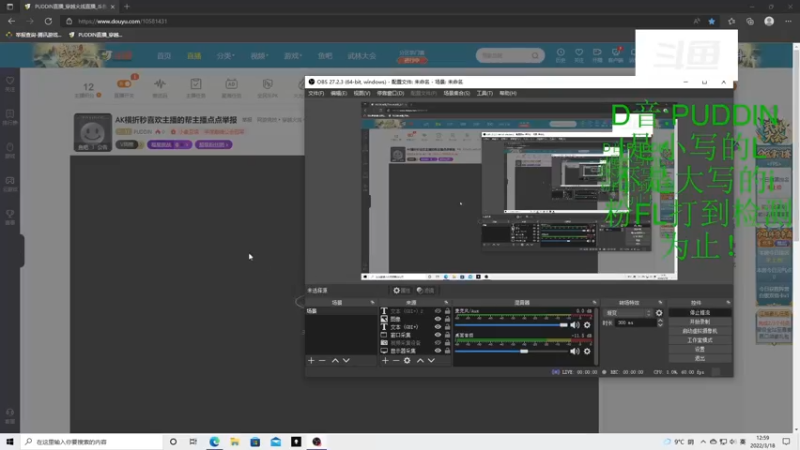Click the Douyu search input box
The height and width of the screenshot is (450, 800).
click(x=505, y=55)
